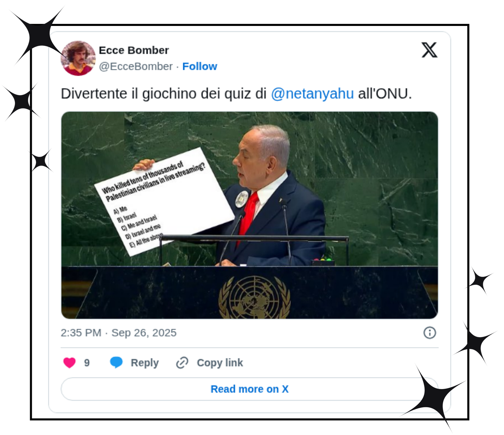Open the tweet info circle icon
The width and height of the screenshot is (504, 435).
(x=430, y=333)
